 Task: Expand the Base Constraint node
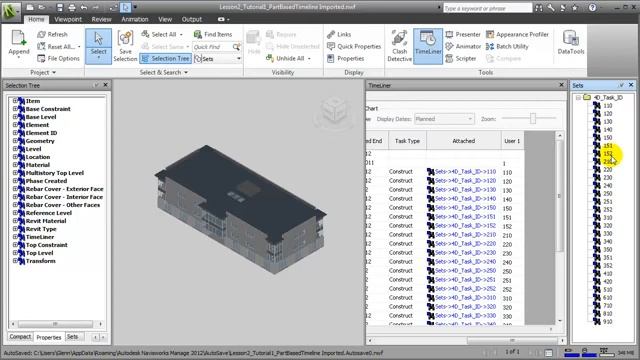click(x=15, y=109)
